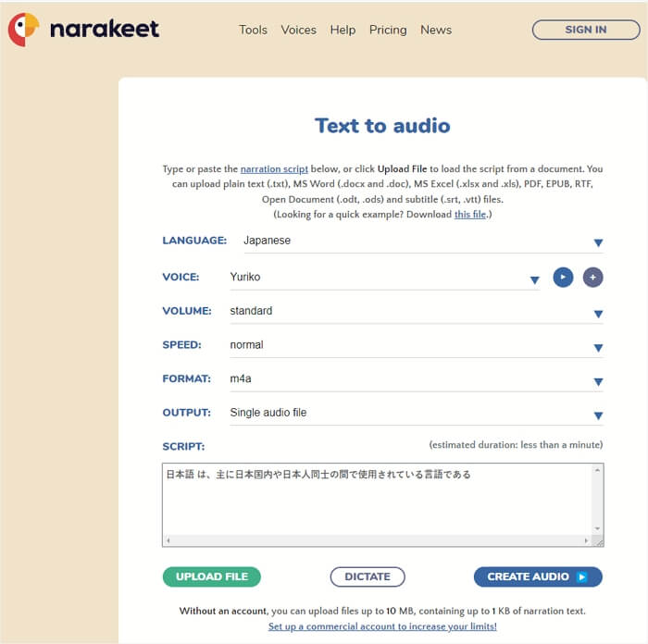The width and height of the screenshot is (648, 644).
Task: Click the textarea resize handle corner
Action: (598, 541)
